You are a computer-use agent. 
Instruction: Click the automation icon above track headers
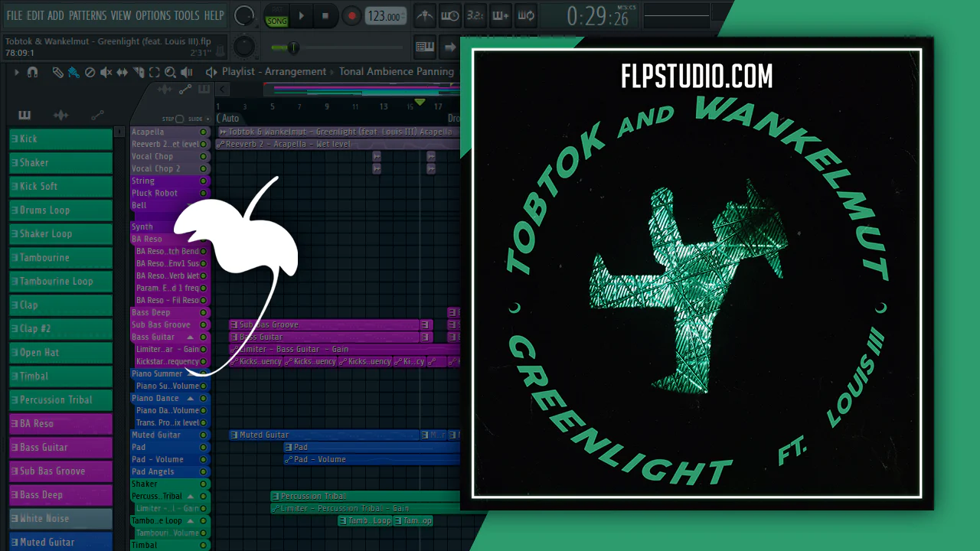tap(185, 90)
